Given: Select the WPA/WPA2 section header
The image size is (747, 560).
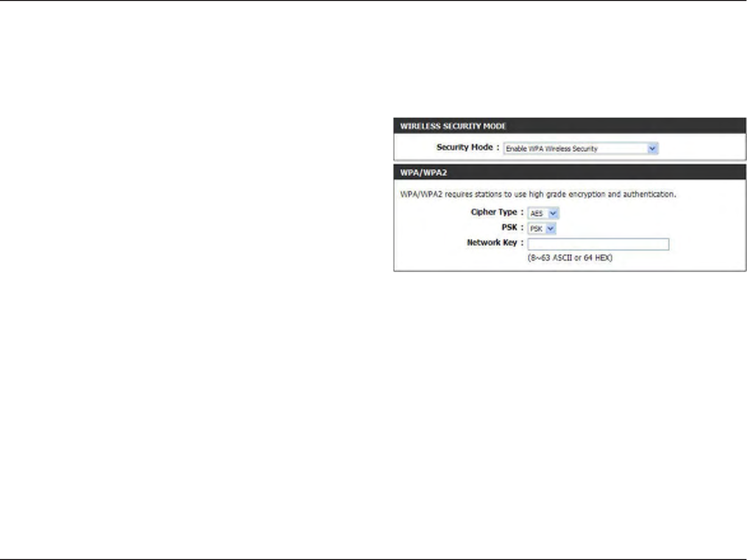Looking at the screenshot, I should click(570, 173).
